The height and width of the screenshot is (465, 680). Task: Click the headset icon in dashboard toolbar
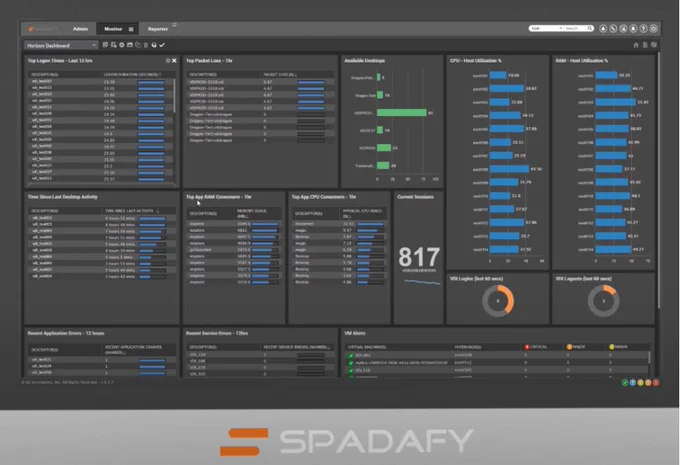pyautogui.click(x=154, y=45)
